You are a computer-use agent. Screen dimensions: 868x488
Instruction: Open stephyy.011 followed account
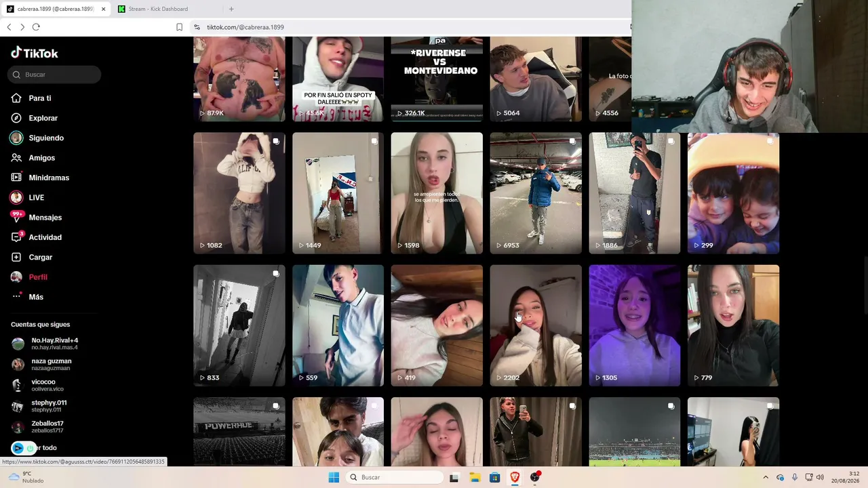pyautogui.click(x=39, y=406)
